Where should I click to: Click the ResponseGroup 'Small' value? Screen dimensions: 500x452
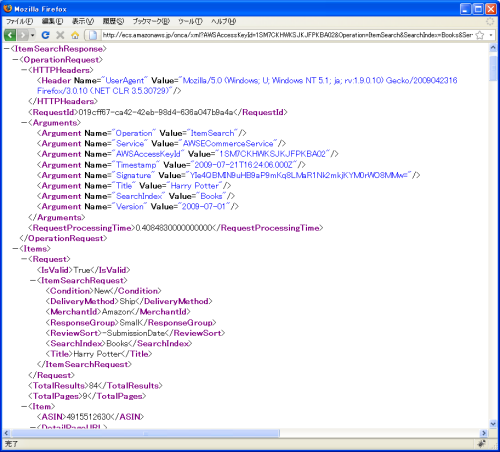tap(131, 323)
